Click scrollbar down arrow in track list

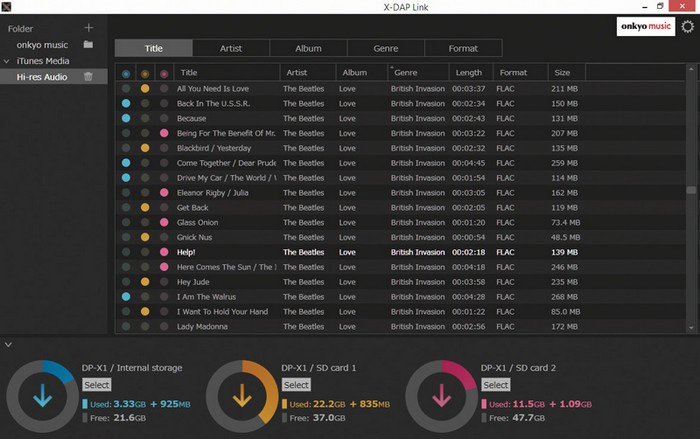(x=691, y=328)
